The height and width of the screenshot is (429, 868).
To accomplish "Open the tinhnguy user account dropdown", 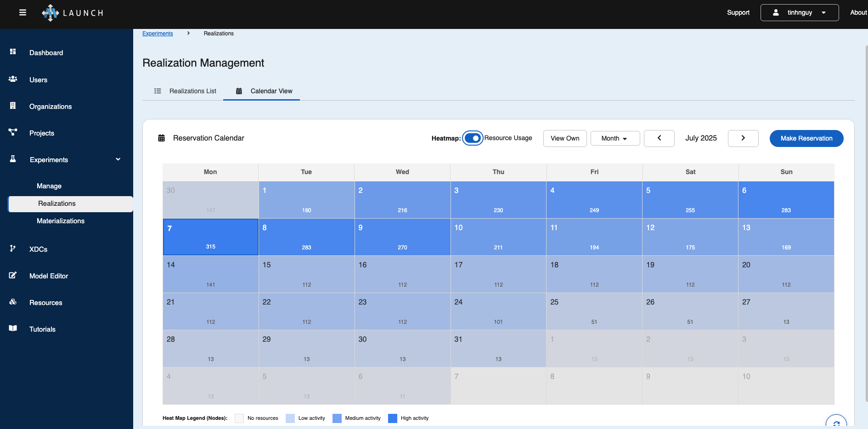I will [x=799, y=13].
